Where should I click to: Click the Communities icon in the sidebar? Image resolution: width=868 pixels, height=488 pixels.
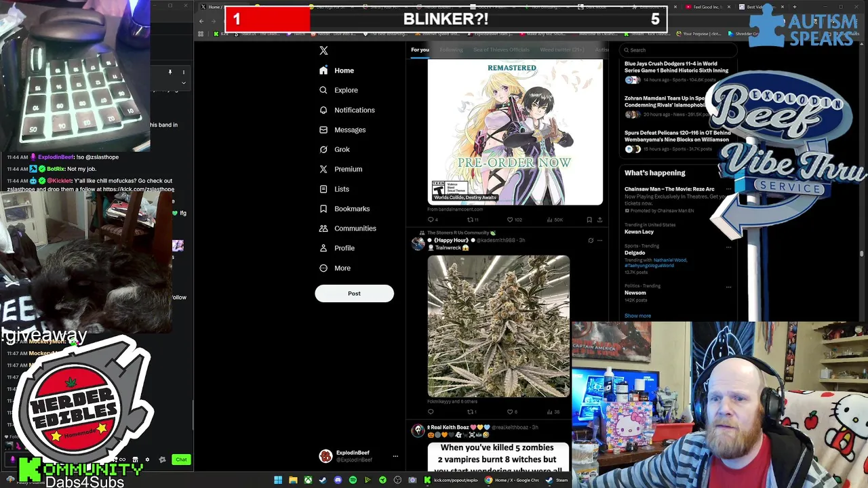pyautogui.click(x=323, y=228)
